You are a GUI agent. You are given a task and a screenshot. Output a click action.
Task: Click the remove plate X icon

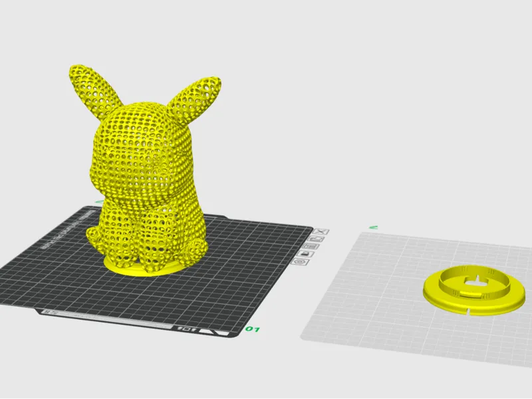[321, 231]
